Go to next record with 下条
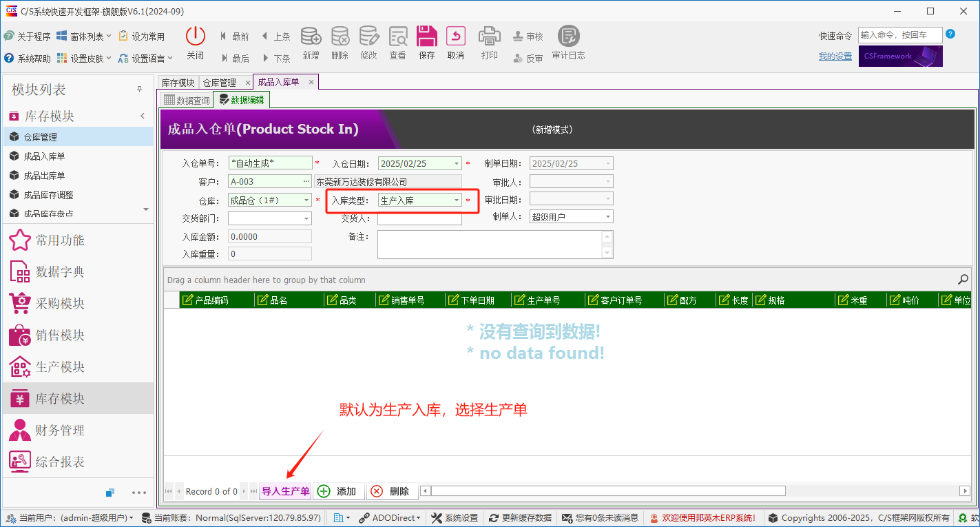 276,59
